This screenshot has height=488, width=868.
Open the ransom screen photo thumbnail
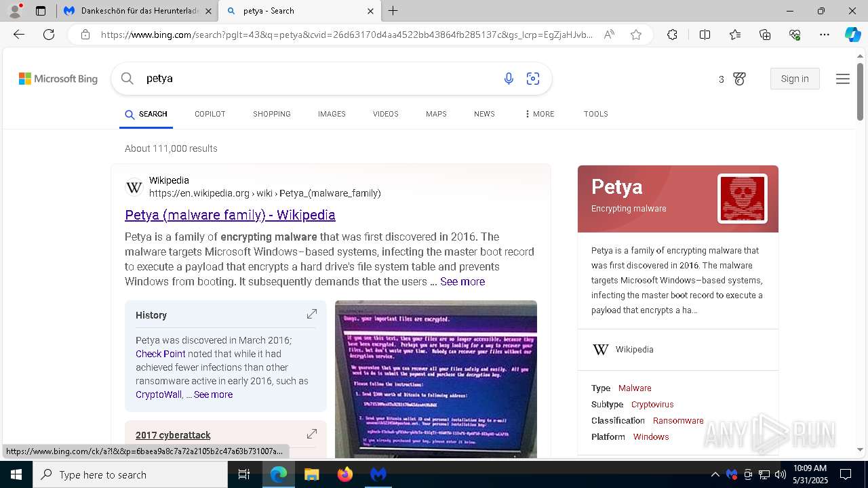[436, 379]
